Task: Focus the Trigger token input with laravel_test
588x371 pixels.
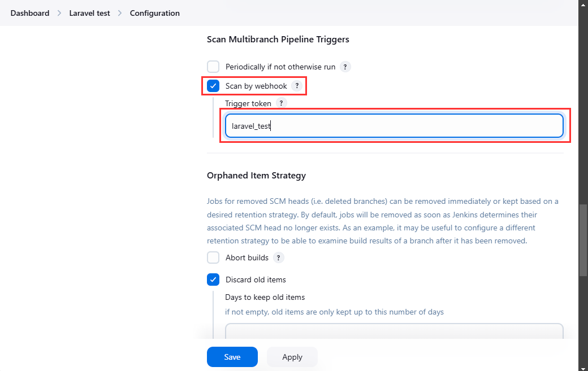Action: (x=394, y=126)
